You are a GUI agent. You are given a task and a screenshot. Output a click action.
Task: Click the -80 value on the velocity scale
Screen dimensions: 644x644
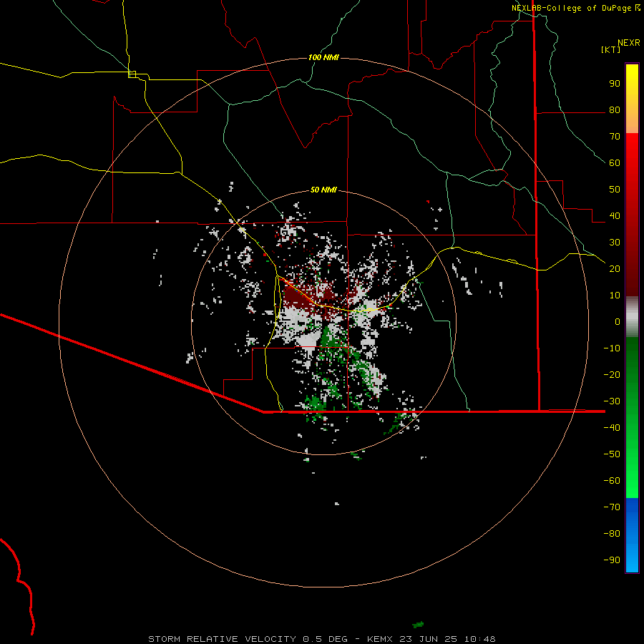[612, 534]
